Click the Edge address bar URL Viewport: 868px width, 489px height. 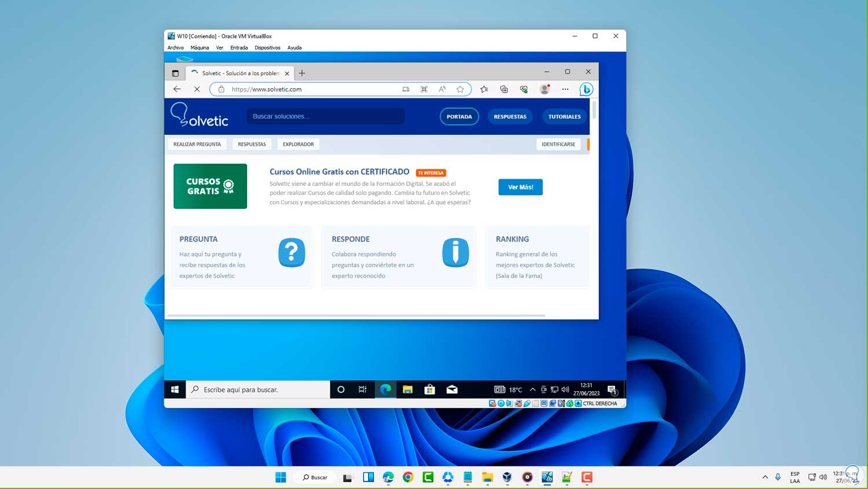[267, 89]
